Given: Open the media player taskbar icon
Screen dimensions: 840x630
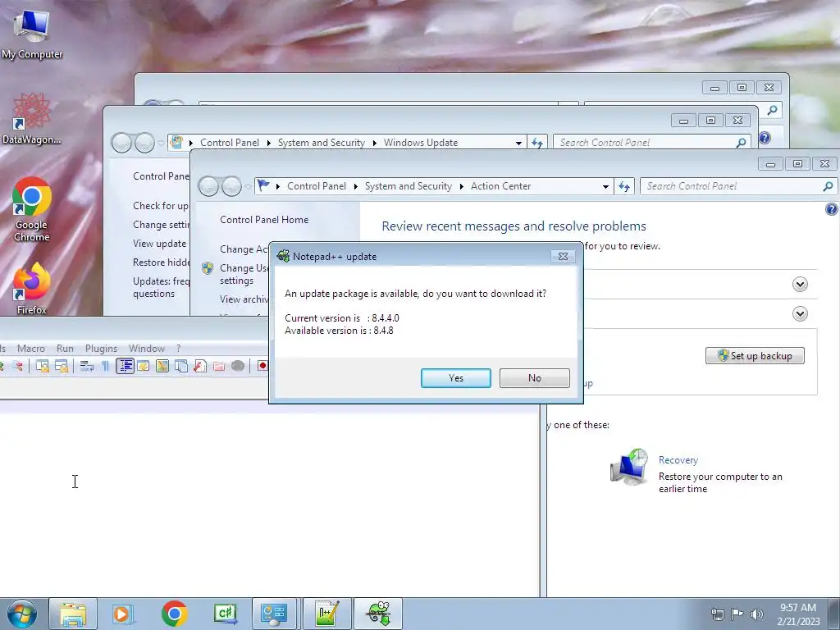Looking at the screenshot, I should click(123, 614).
